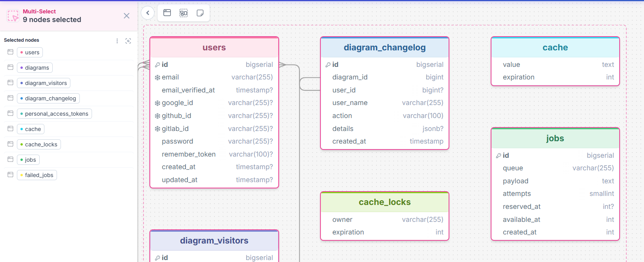644x262 pixels.
Task: Add a group area from the toolbar
Action: pyautogui.click(x=184, y=13)
